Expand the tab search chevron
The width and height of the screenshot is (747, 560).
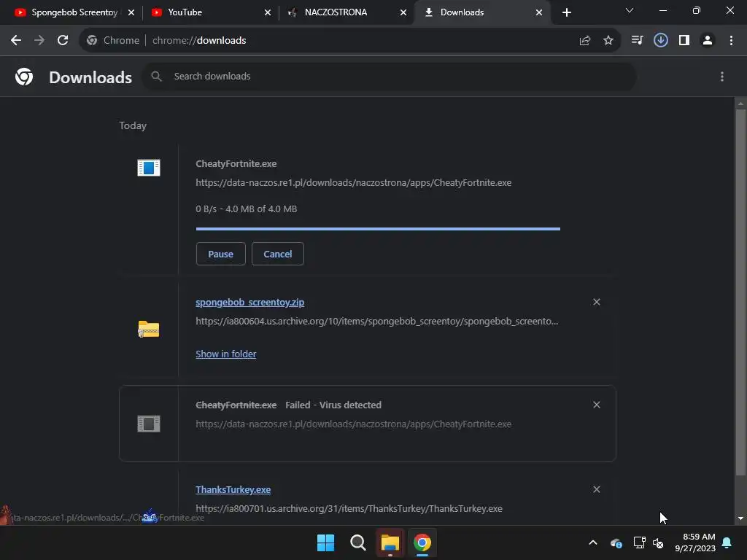pyautogui.click(x=630, y=10)
